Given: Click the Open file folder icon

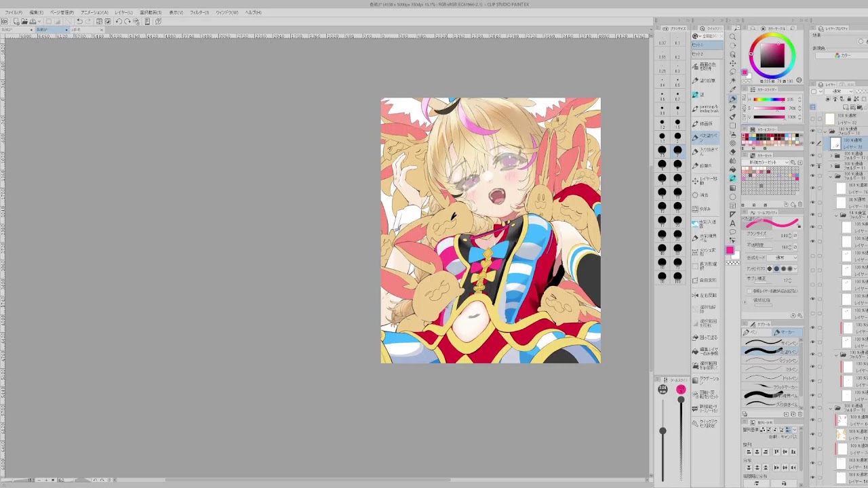Looking at the screenshot, I should [x=24, y=22].
